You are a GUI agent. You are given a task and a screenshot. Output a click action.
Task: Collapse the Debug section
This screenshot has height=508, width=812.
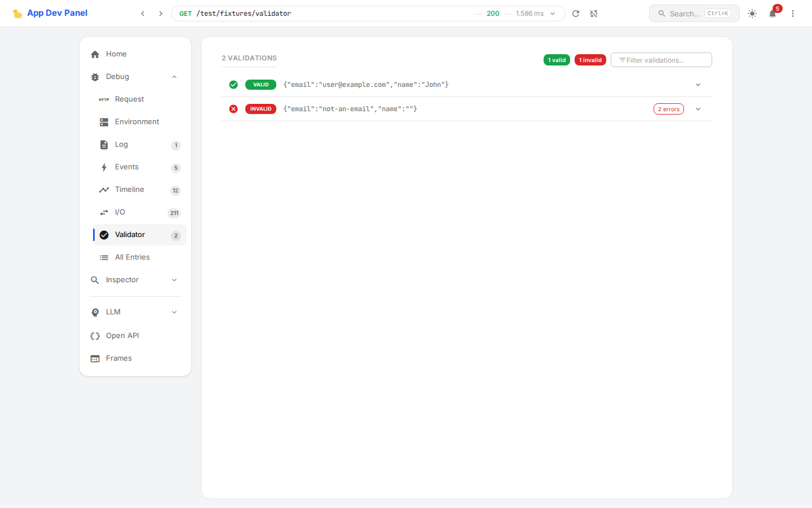174,76
